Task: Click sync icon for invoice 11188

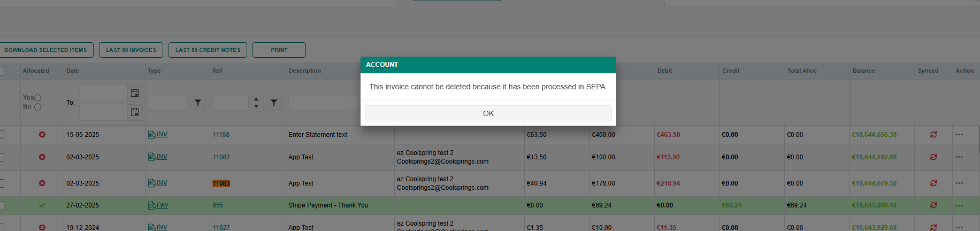Action: click(933, 135)
